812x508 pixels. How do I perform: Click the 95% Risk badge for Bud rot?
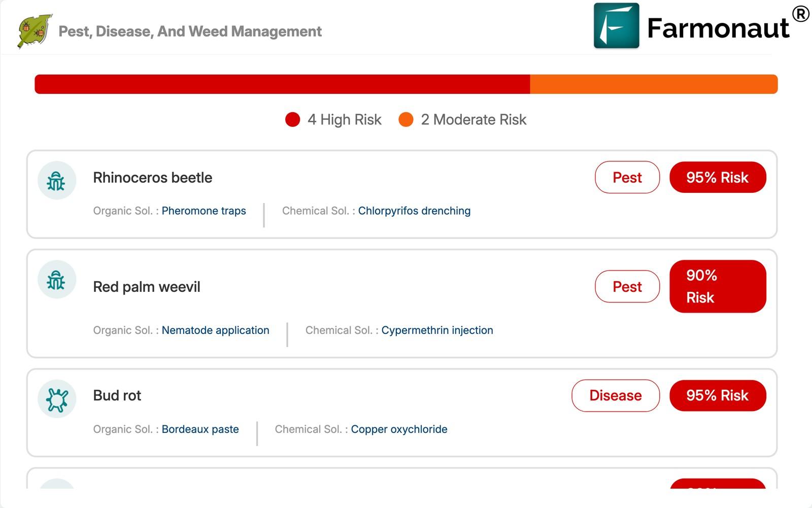pyautogui.click(x=718, y=395)
